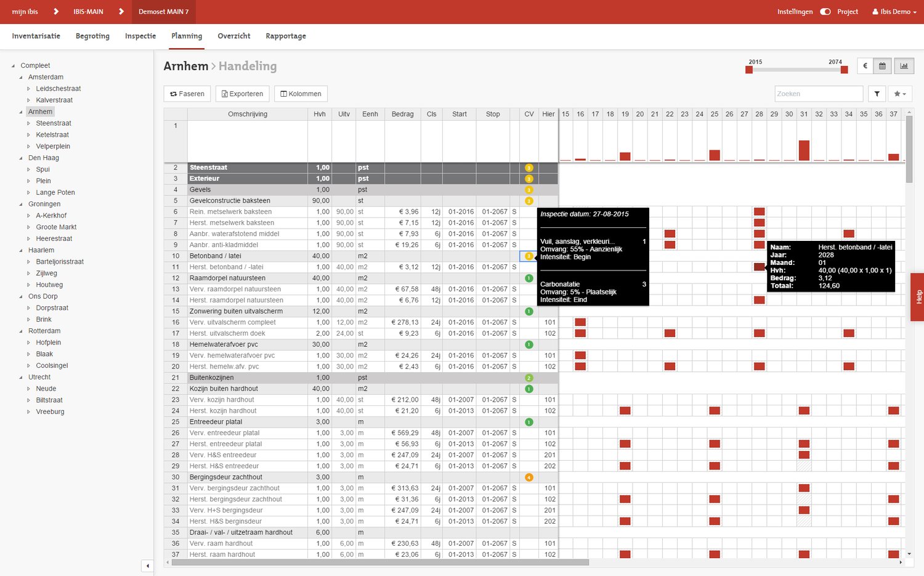
Task: Click the Zoeken search field
Action: (x=818, y=94)
